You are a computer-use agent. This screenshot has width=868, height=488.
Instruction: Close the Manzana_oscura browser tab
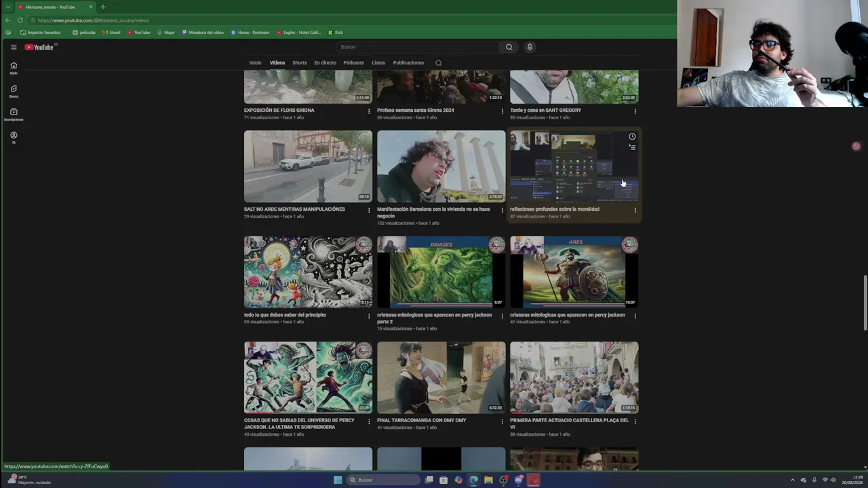coord(90,7)
